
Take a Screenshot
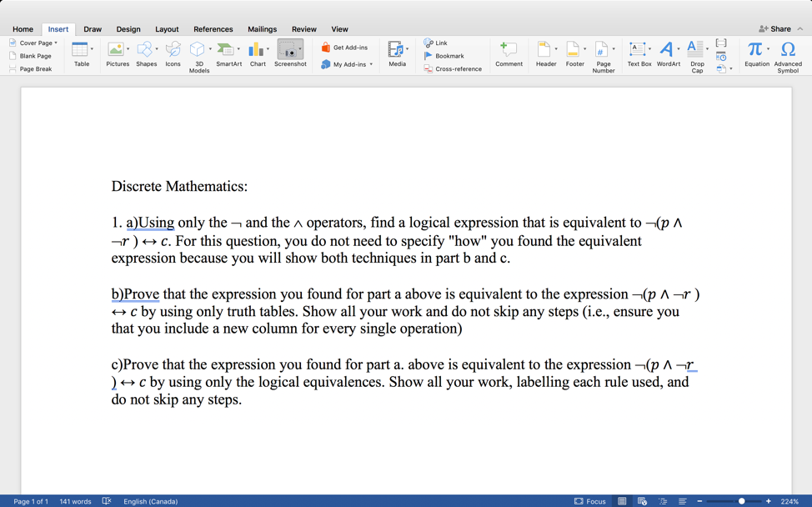(289, 53)
